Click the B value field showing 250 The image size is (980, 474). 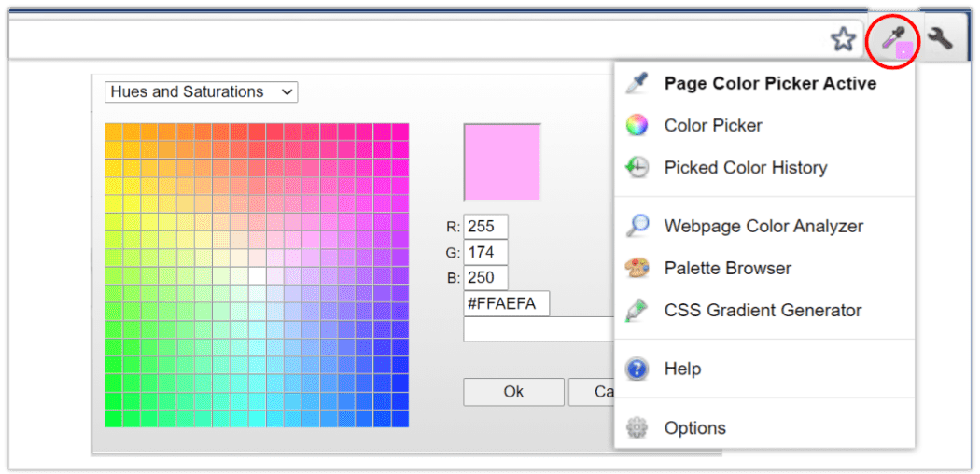(x=485, y=278)
